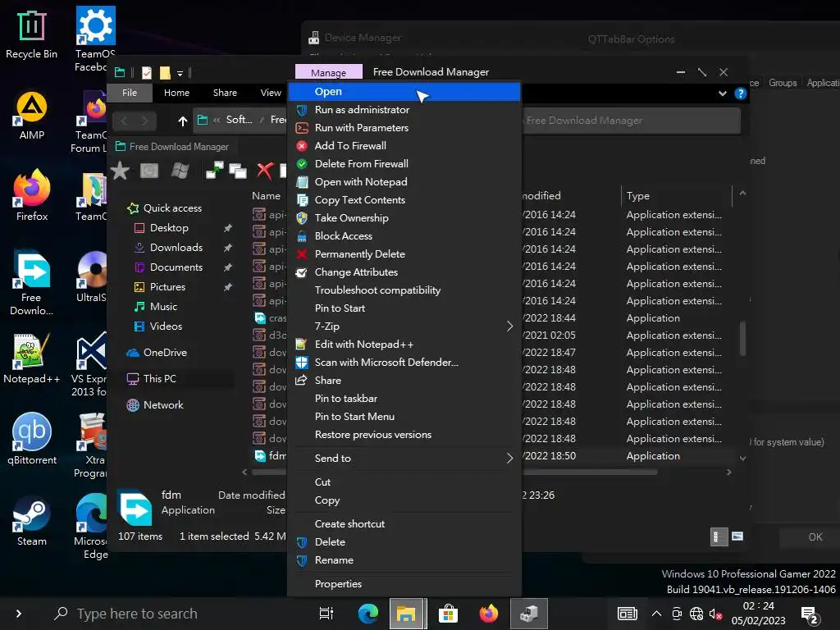
Task: Select the Free Download Manager QTTabBar tab
Action: (173, 147)
